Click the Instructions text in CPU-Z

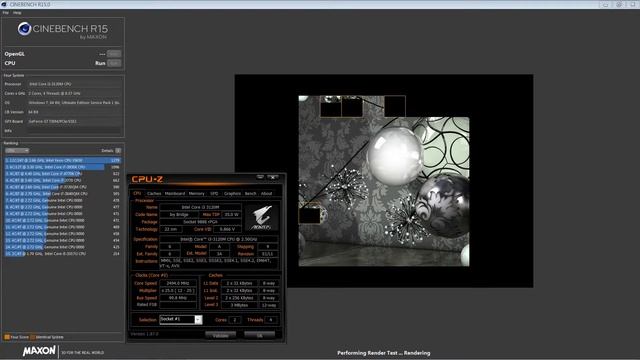pos(218,263)
